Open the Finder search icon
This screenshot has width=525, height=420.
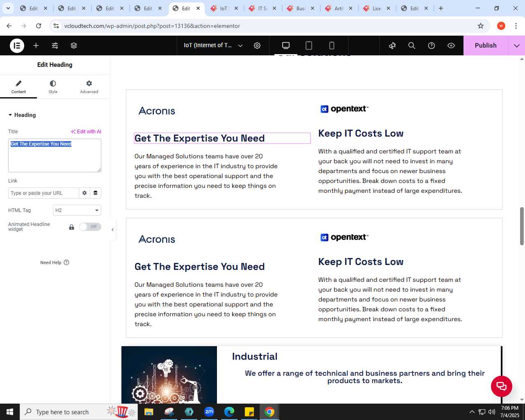point(412,46)
